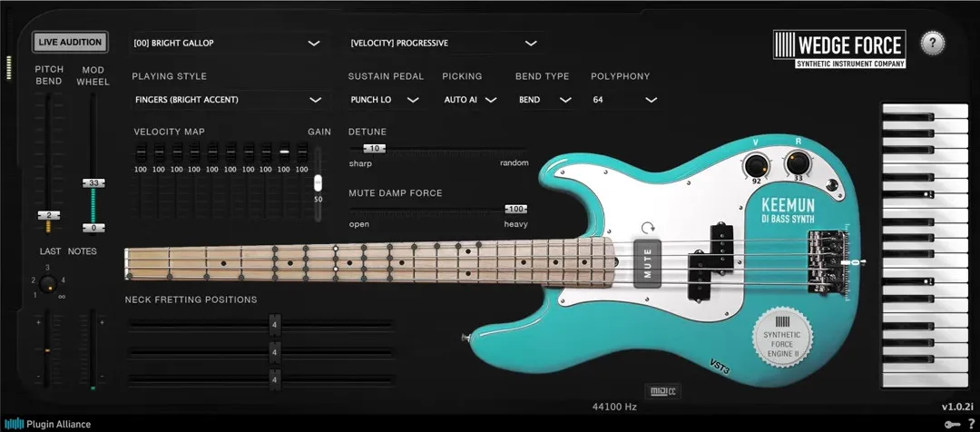980x432 pixels.
Task: Click the v1.0.2i version text
Action: (x=957, y=407)
